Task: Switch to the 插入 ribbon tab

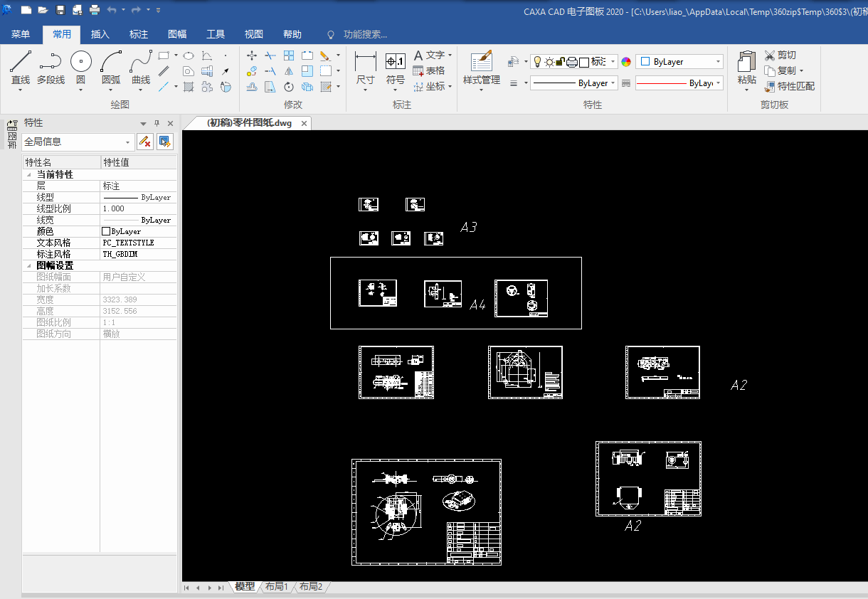Action: click(100, 34)
